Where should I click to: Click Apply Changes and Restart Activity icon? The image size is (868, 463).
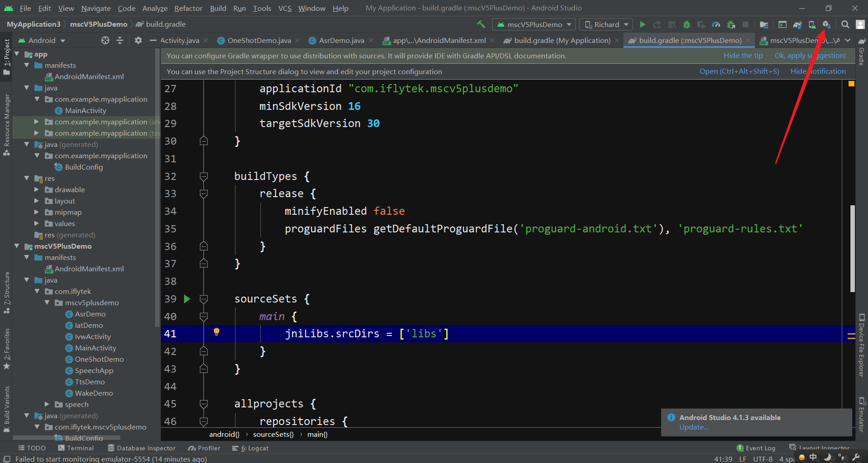click(657, 24)
